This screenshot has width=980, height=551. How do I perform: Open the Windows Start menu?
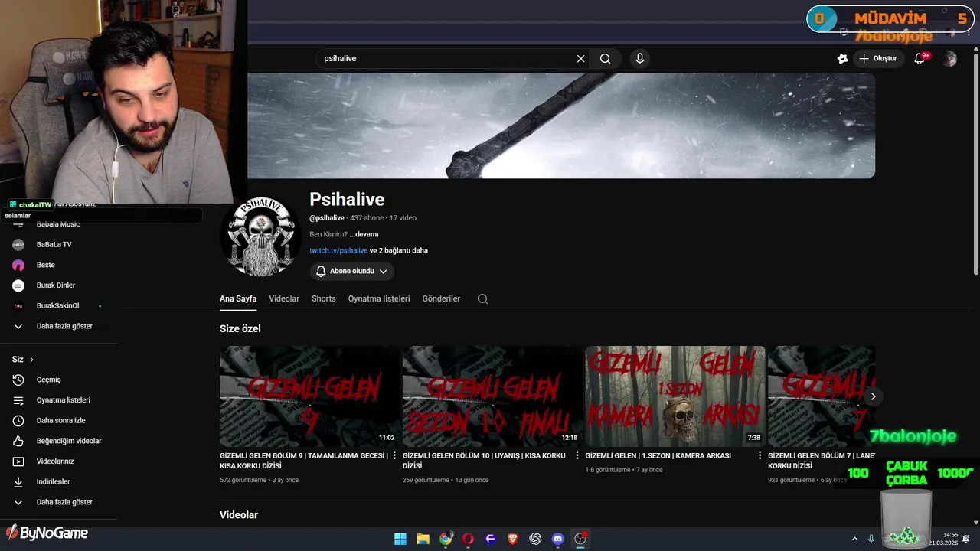pos(400,539)
